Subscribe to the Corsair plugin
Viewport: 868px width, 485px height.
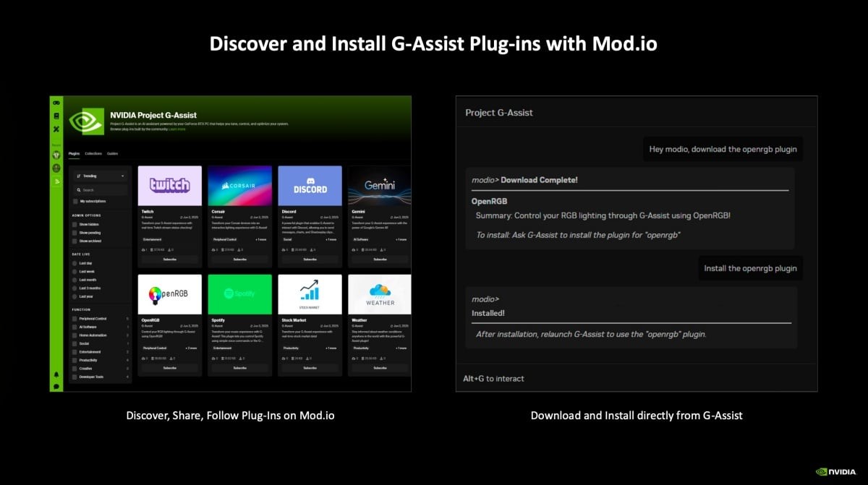pos(239,259)
